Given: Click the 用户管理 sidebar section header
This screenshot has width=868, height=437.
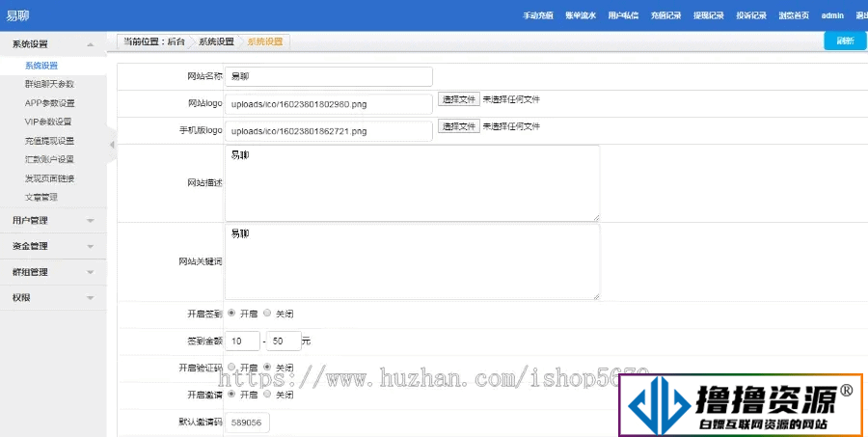Looking at the screenshot, I should pyautogui.click(x=53, y=221).
